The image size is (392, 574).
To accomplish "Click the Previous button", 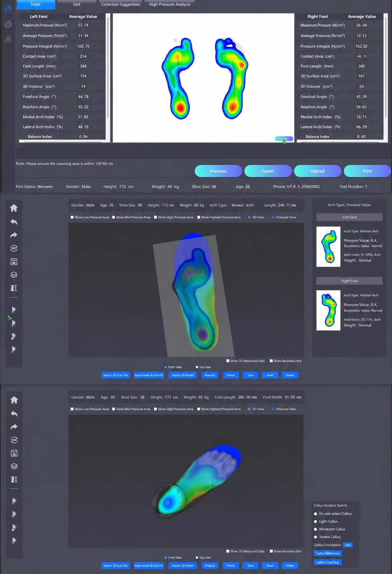I will (x=218, y=171).
